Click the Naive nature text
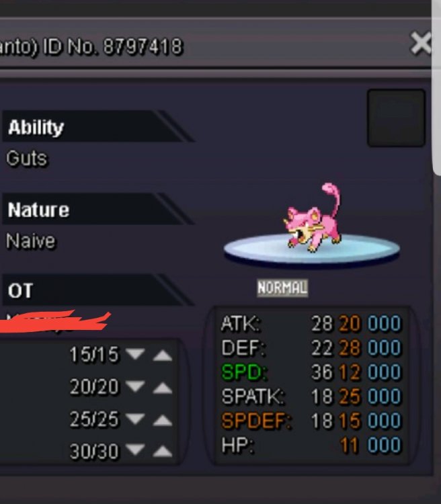This screenshot has height=504, width=441. point(31,241)
